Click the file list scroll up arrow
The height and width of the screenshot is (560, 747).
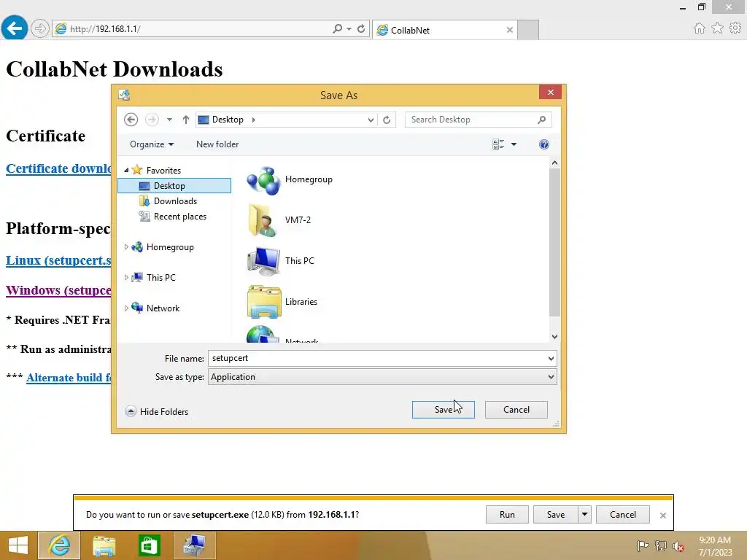point(554,163)
